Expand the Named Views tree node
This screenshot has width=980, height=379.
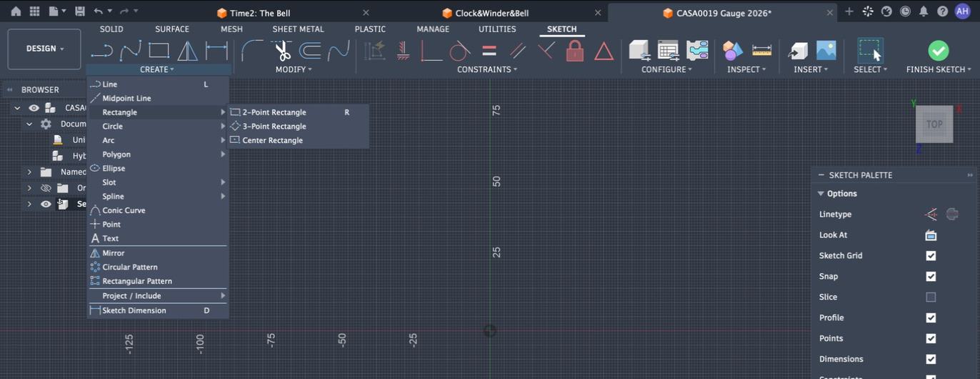click(29, 172)
